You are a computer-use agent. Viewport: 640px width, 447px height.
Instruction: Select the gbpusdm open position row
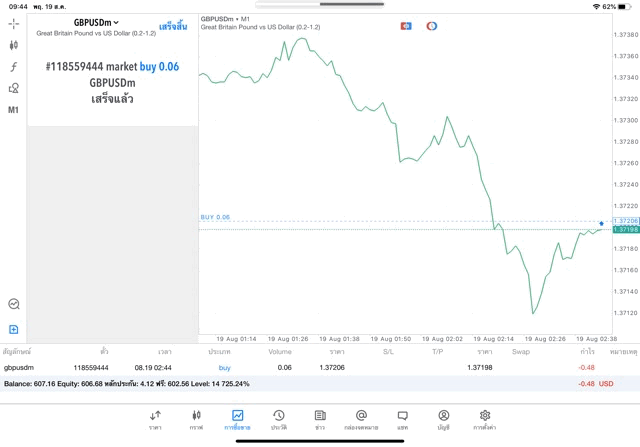click(320, 367)
